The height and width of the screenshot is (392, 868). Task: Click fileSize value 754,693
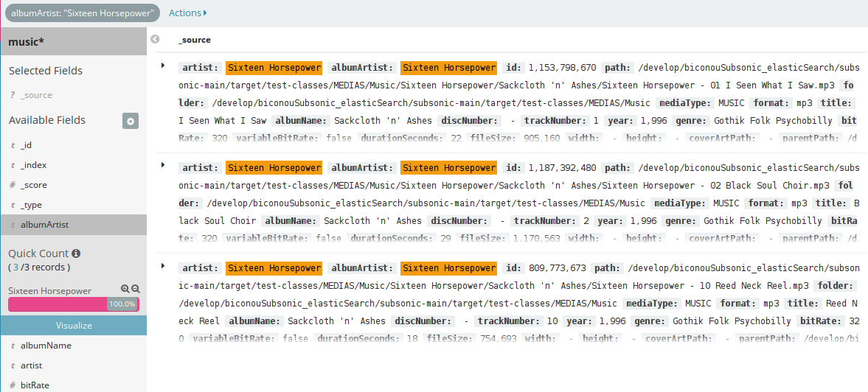499,338
